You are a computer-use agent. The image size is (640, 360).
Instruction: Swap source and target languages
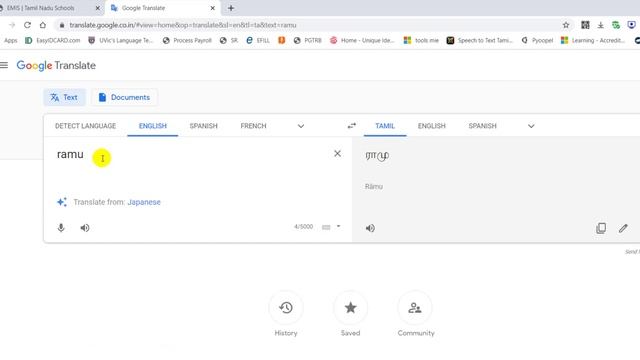pos(351,126)
